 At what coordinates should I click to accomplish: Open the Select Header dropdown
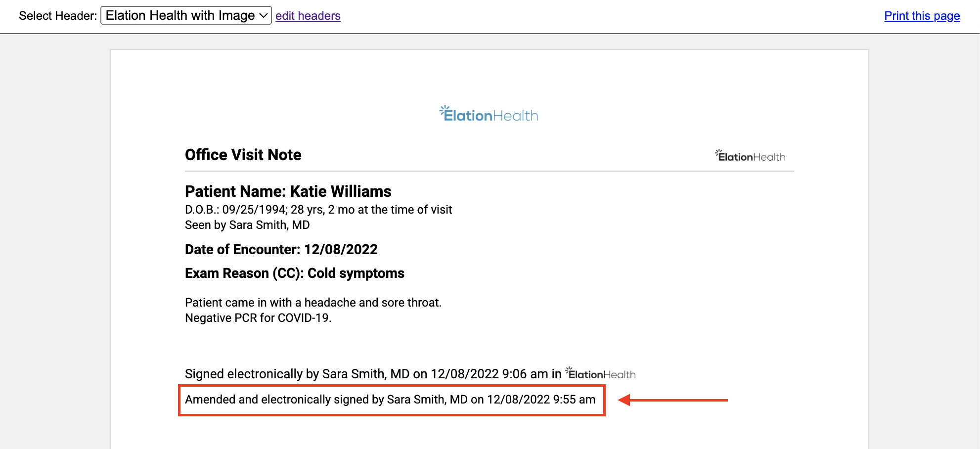pos(185,15)
